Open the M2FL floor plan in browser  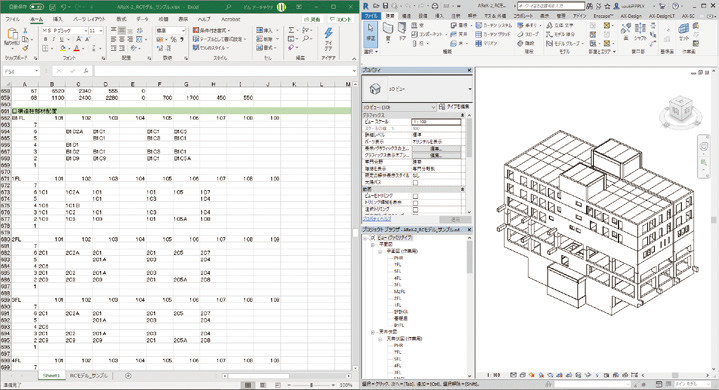point(399,291)
